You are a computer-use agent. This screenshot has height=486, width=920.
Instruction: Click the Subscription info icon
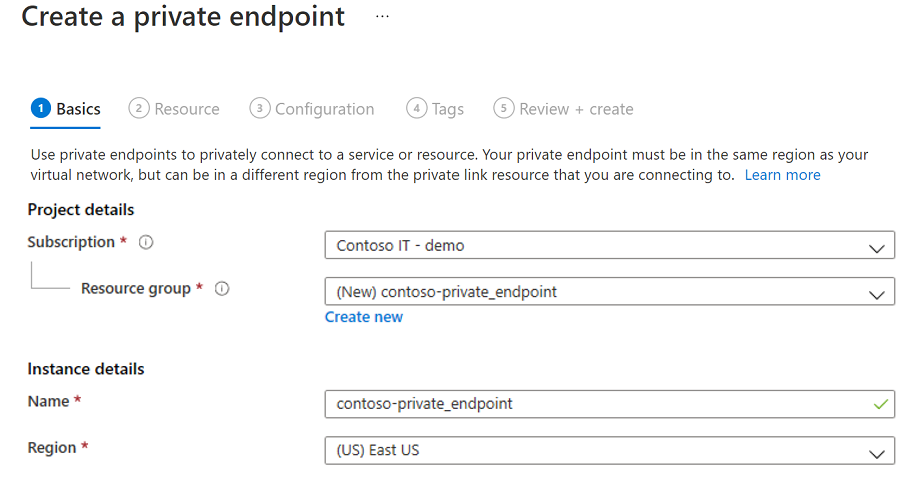click(x=147, y=242)
